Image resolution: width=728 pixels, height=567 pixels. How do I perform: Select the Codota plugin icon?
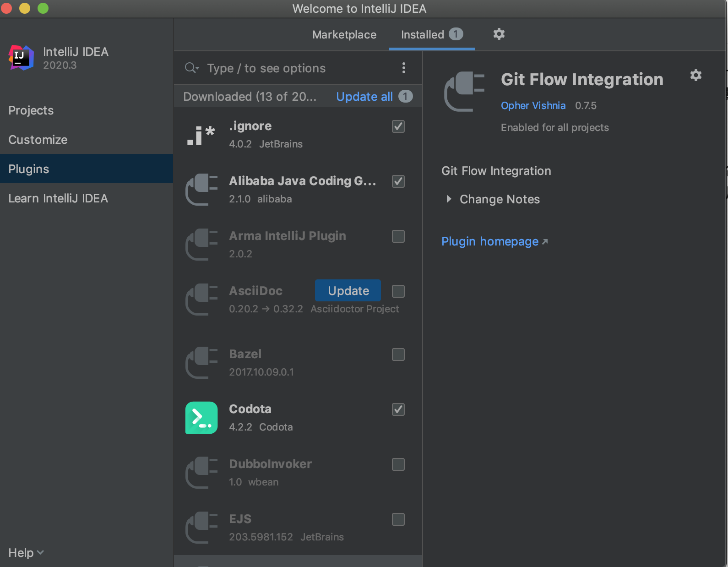coord(201,418)
